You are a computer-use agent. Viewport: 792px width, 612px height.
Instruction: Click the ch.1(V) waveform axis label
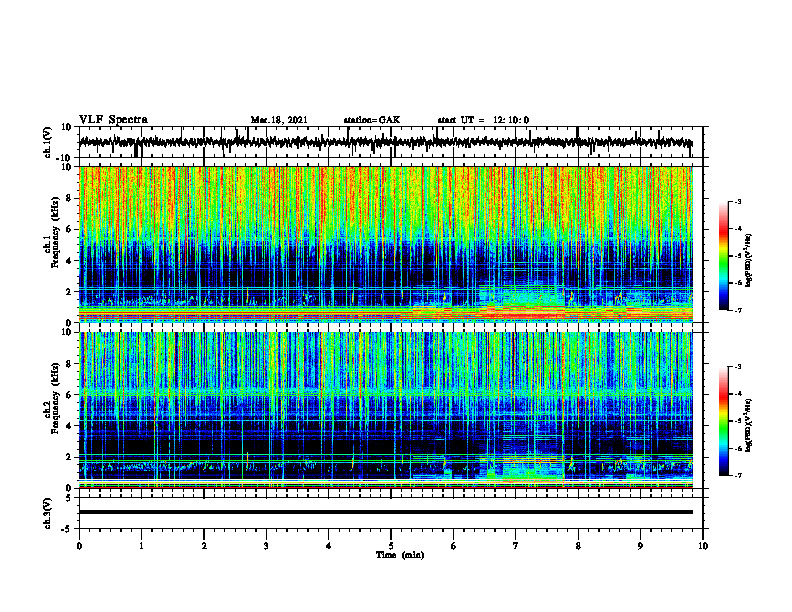point(48,142)
